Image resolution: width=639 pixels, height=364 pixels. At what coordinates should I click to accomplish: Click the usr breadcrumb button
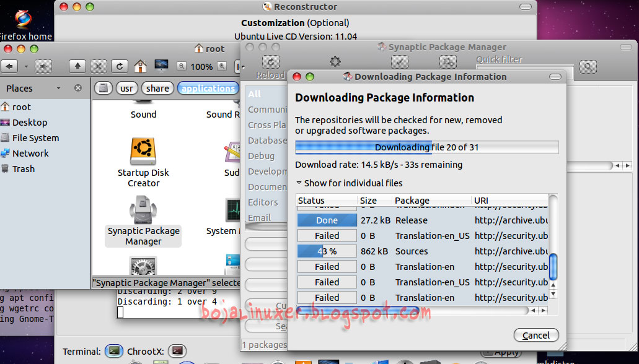point(126,88)
